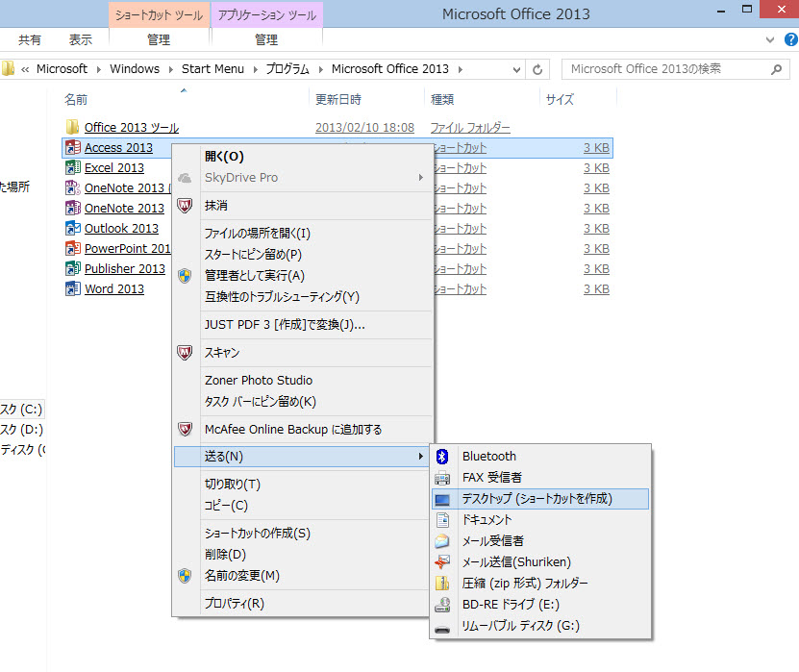The height and width of the screenshot is (672, 799).
Task: Click the FAX 受信者 fax machine icon
Action: 442,478
